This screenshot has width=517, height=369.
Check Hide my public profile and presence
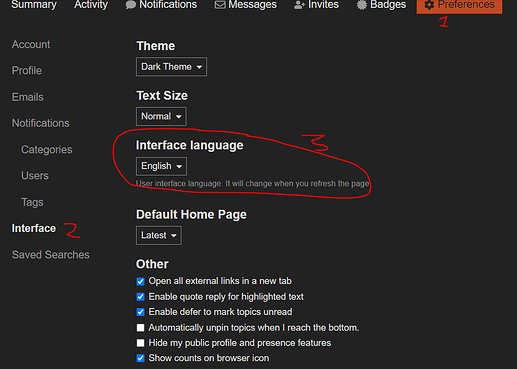point(141,343)
